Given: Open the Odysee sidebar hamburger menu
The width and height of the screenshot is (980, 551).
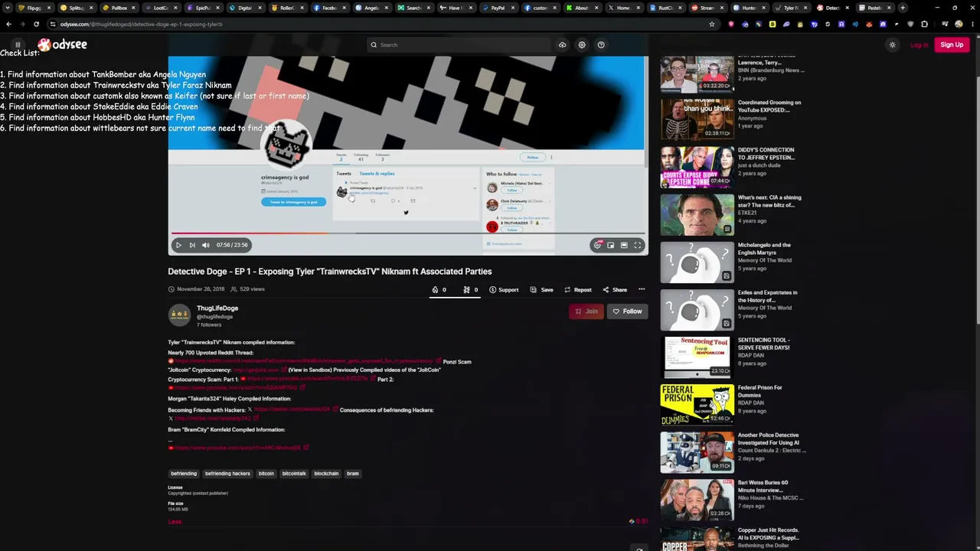Looking at the screenshot, I should coord(18,44).
